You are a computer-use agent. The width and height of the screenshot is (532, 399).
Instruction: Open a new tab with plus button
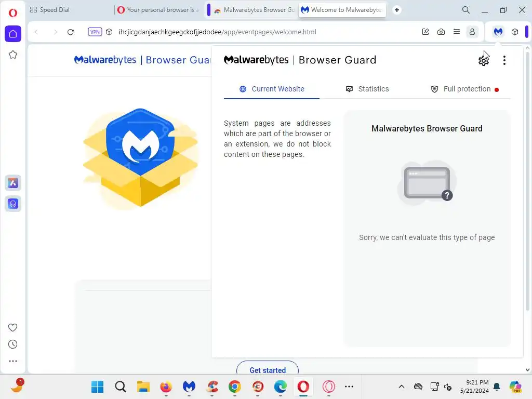pos(396,10)
